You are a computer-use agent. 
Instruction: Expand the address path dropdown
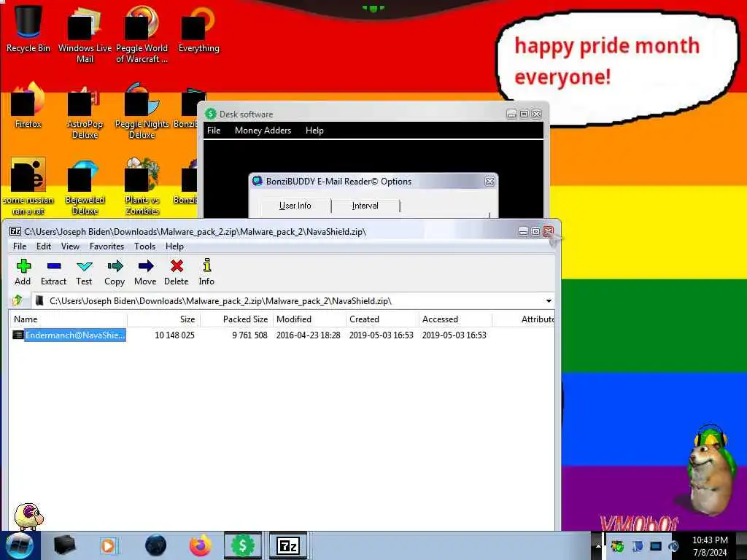(x=549, y=301)
